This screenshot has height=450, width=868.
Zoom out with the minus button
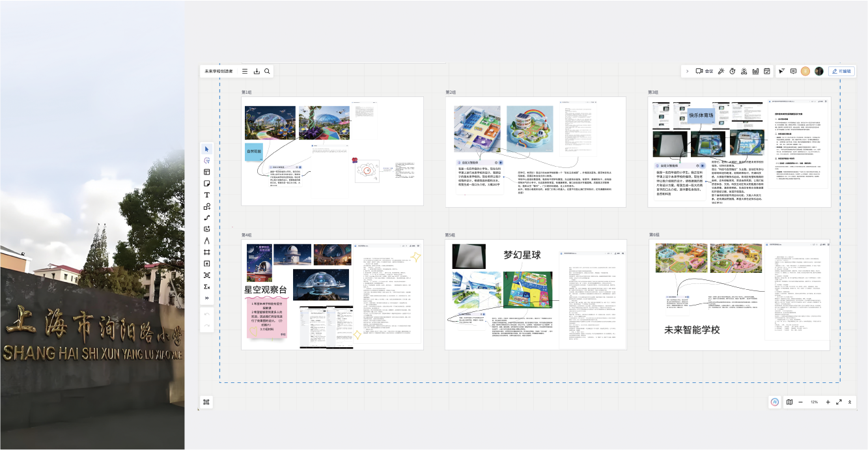tap(800, 402)
